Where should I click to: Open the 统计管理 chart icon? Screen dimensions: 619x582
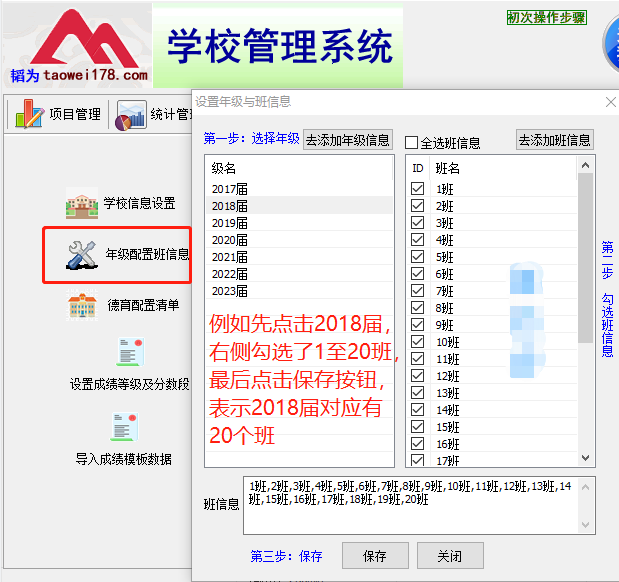[131, 115]
